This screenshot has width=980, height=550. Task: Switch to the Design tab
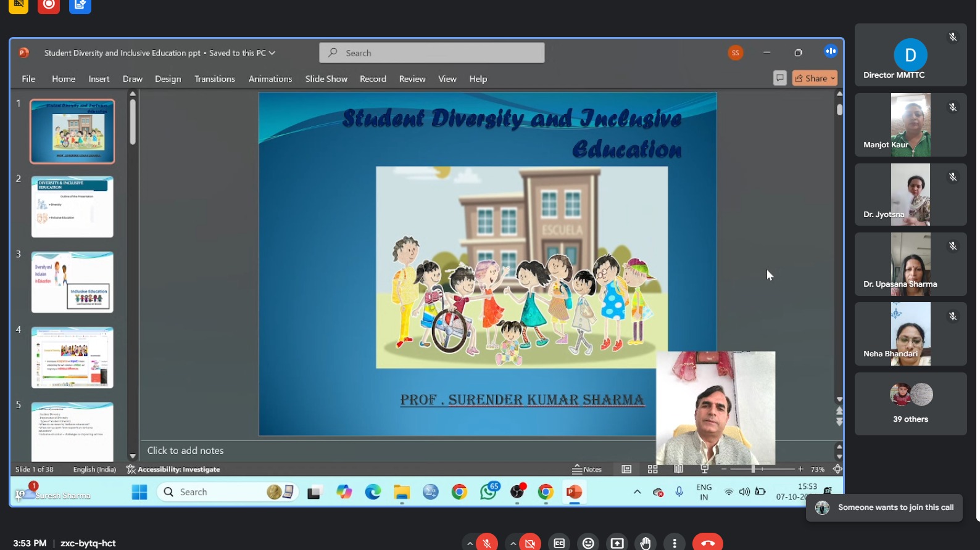pos(168,79)
